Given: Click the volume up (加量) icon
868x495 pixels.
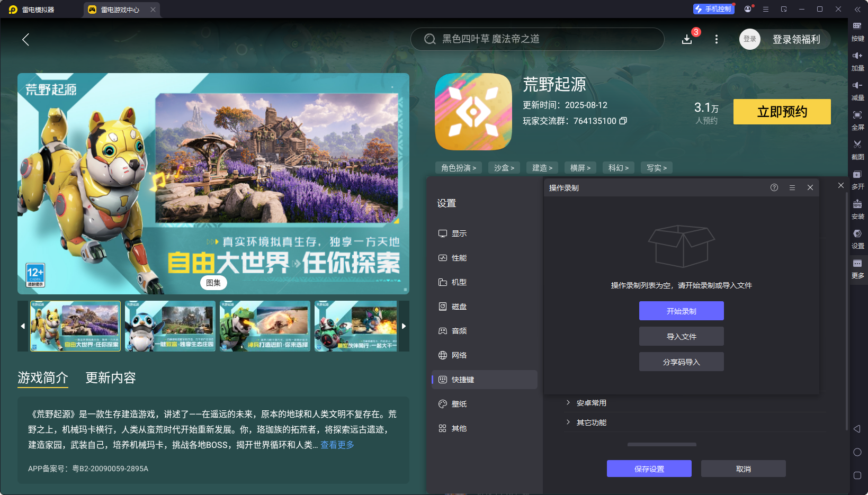Looking at the screenshot, I should 858,61.
